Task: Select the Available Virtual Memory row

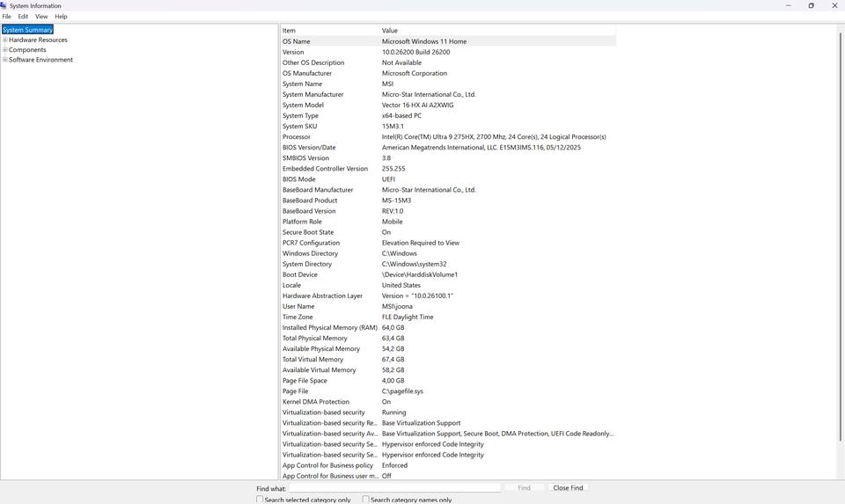Action: [448, 370]
